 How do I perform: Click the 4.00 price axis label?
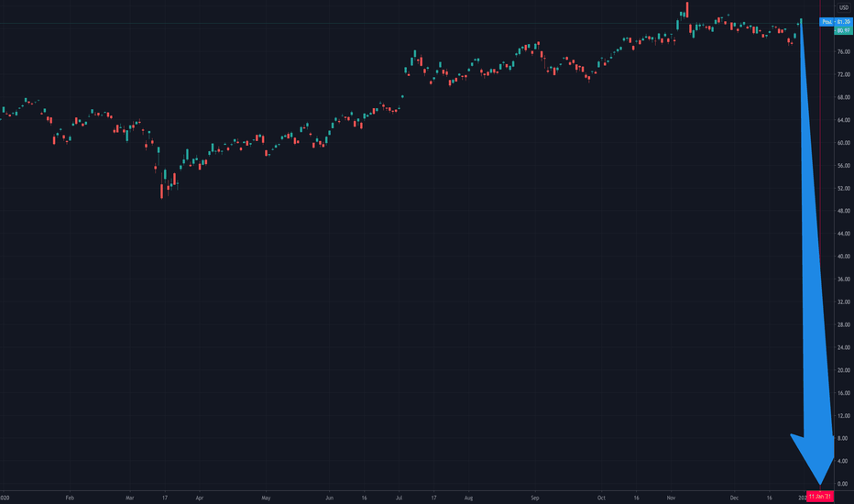(843, 462)
